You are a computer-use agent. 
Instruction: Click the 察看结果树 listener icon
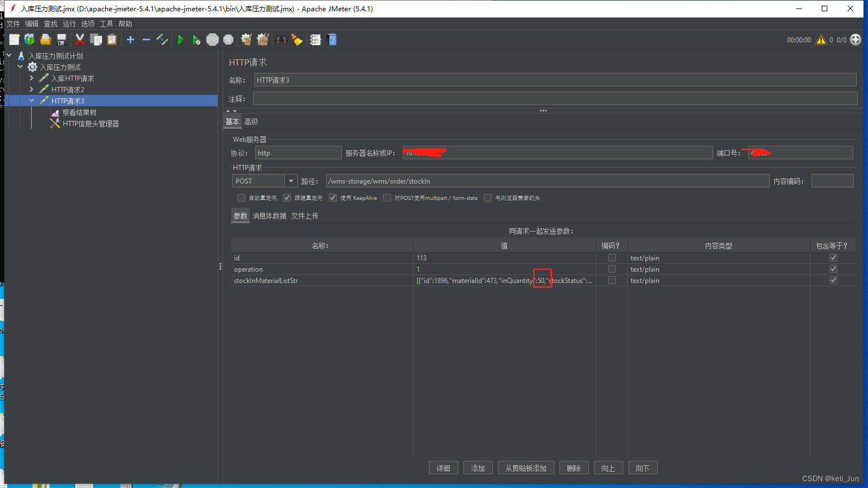[55, 112]
